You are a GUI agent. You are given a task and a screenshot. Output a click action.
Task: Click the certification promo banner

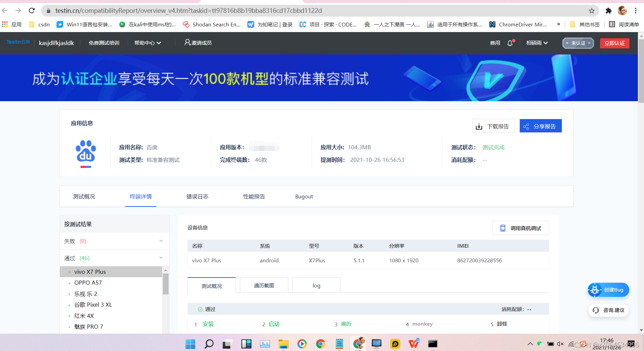pos(319,78)
